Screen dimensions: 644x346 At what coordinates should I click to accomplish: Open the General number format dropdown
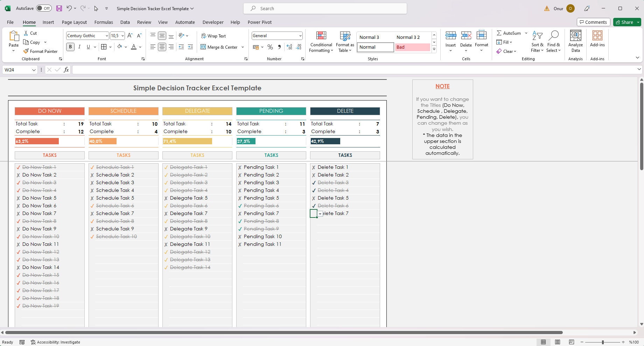coord(300,35)
